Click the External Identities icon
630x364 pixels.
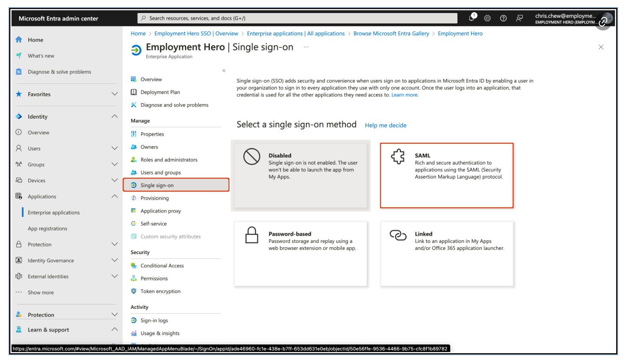[x=19, y=276]
